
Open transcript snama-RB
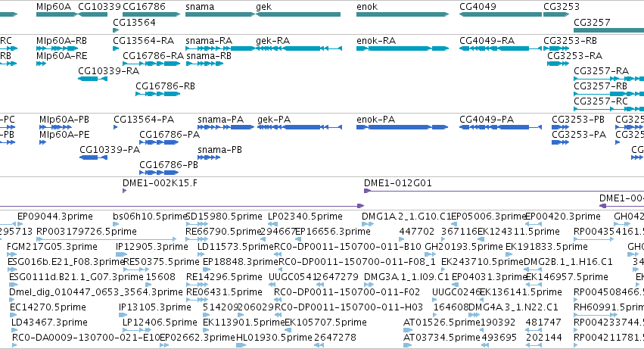click(209, 56)
